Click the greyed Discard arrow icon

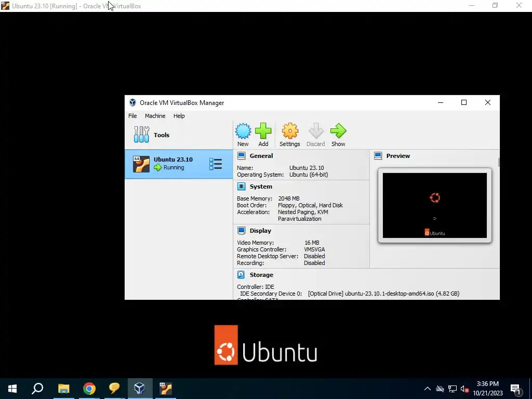click(316, 131)
